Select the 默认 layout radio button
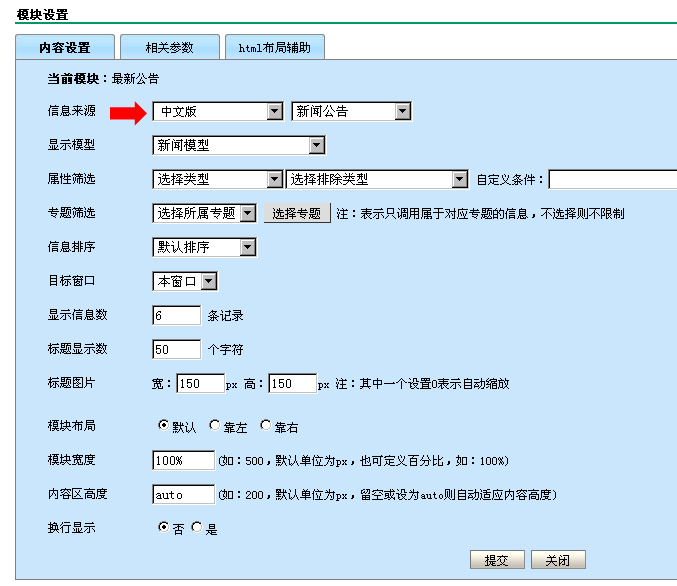Screen dimensions: 677x586 [x=164, y=425]
